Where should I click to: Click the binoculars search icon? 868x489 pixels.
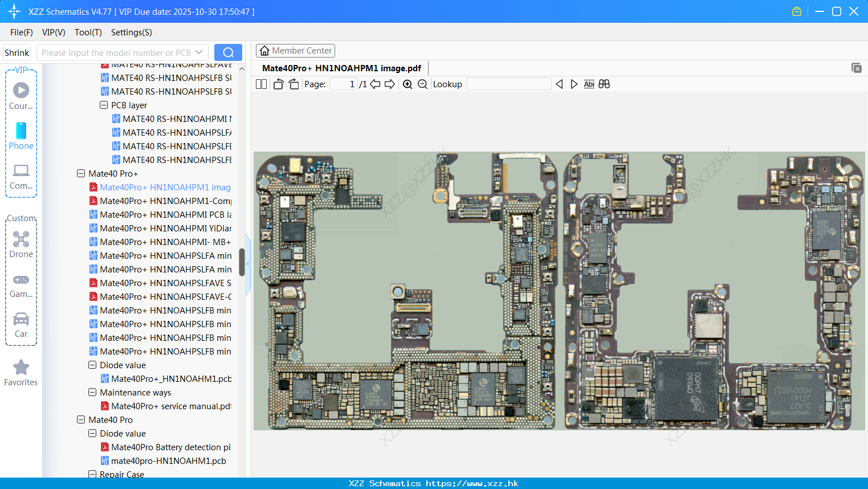[x=604, y=84]
